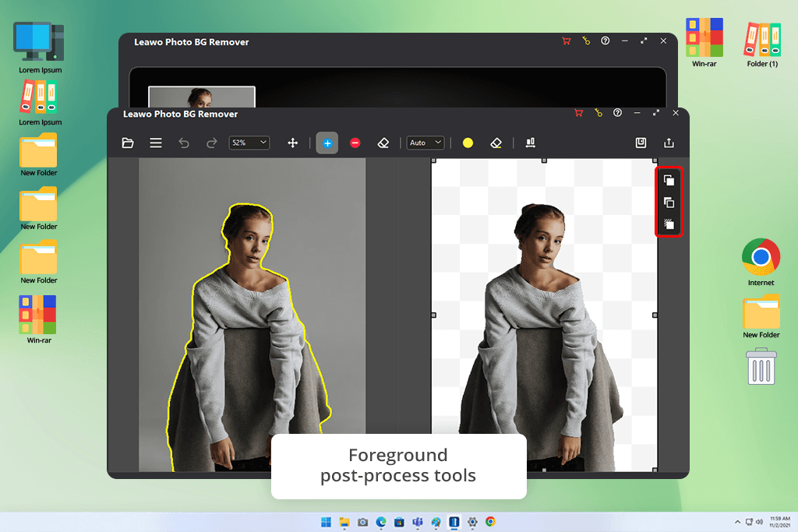Redo the last undone edit
Image resolution: width=798 pixels, height=532 pixels.
point(212,143)
